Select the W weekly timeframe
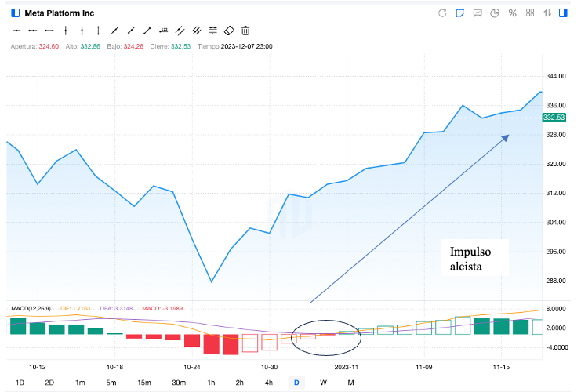581x392 pixels. [x=323, y=383]
